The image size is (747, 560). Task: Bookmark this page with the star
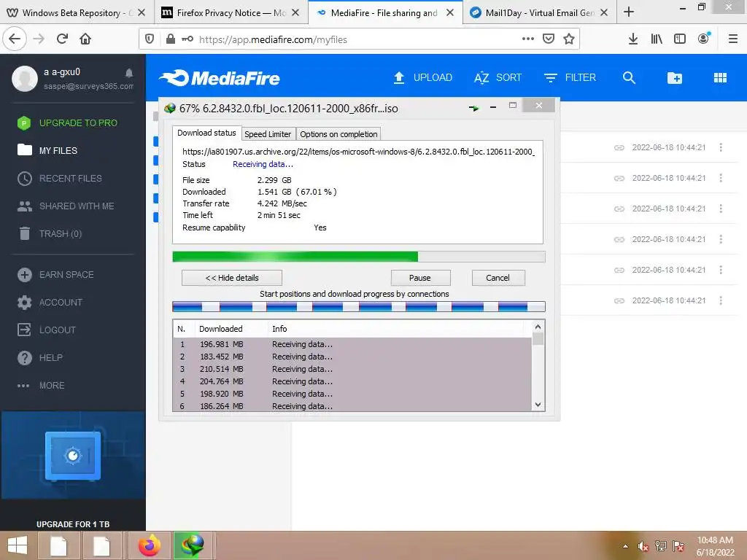coord(568,39)
